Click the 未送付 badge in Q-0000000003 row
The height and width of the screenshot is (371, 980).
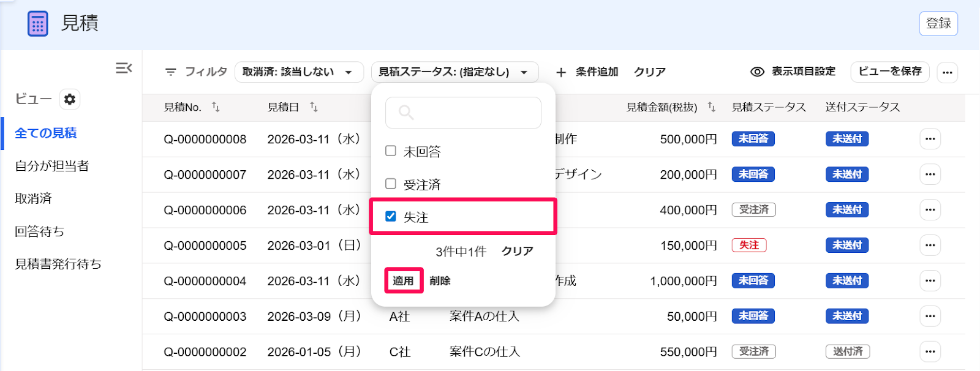(x=847, y=317)
